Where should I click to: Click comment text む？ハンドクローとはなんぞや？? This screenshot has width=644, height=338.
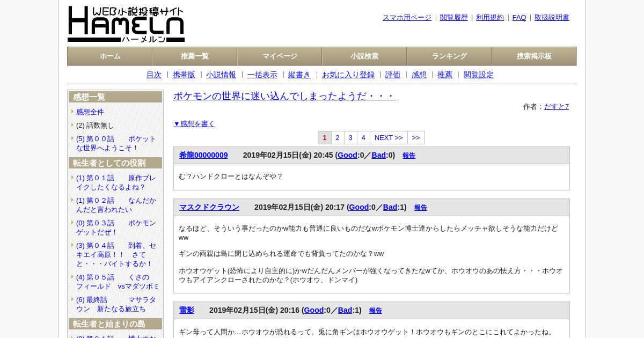[231, 177]
